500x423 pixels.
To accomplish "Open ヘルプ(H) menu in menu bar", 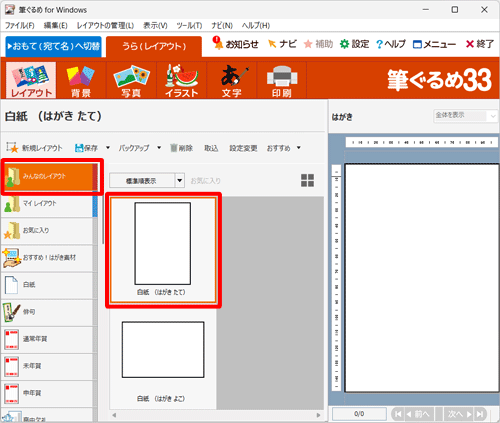I will (x=256, y=26).
